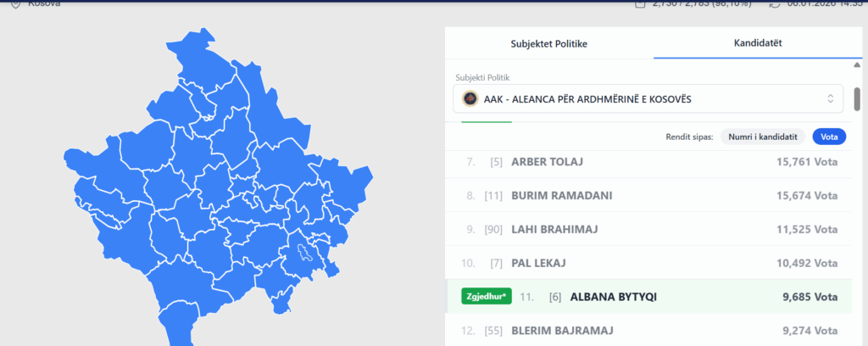Open LAHI BRAHIMAJ candidate row
The height and width of the screenshot is (346, 868).
click(x=559, y=229)
